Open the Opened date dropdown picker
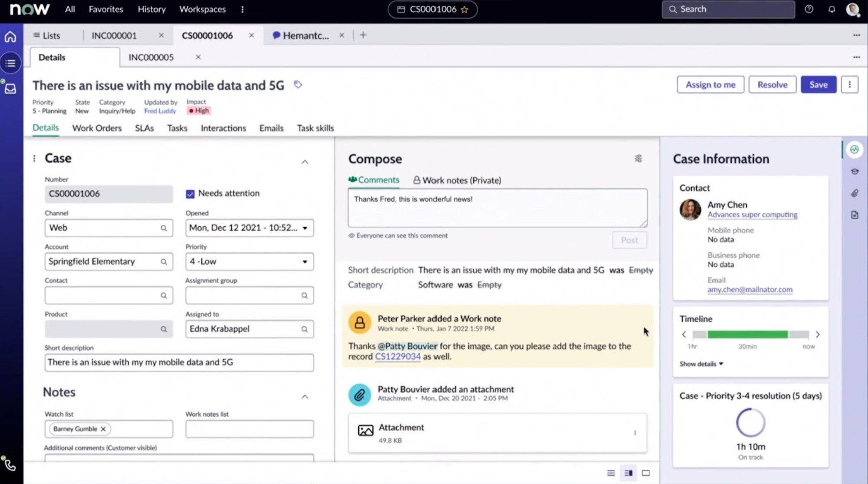This screenshot has width=868, height=484. 305,227
